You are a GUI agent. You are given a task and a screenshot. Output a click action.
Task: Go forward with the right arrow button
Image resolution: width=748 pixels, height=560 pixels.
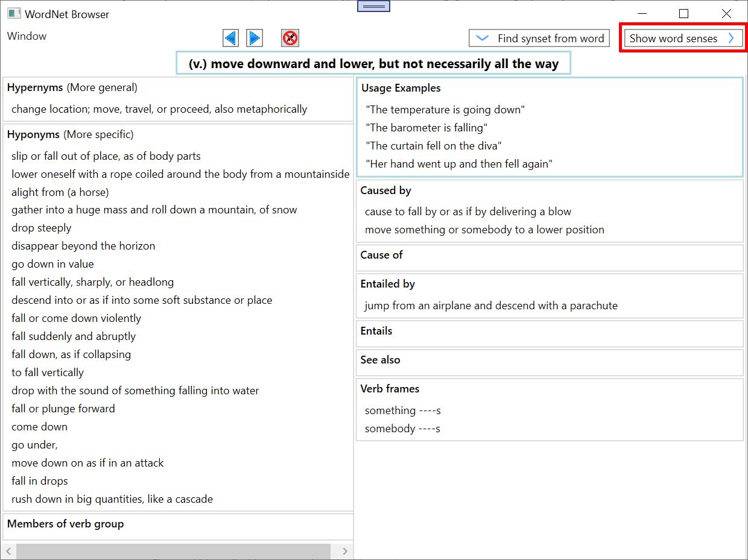[255, 38]
